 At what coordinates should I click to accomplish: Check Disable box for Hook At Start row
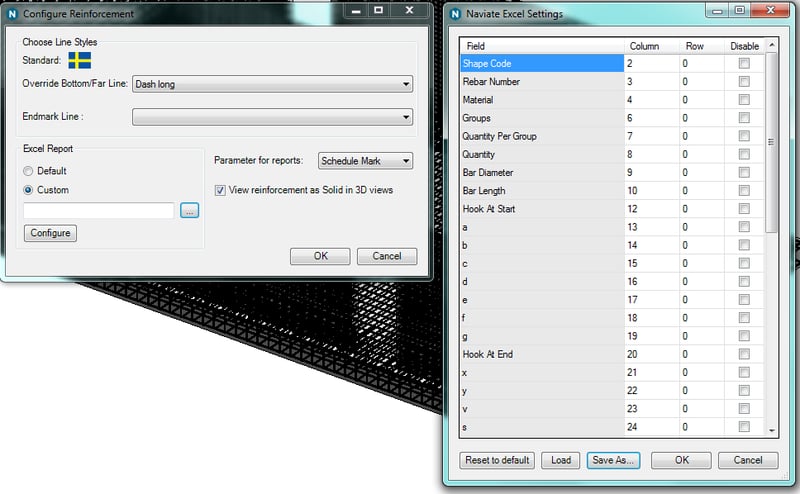pyautogui.click(x=744, y=209)
